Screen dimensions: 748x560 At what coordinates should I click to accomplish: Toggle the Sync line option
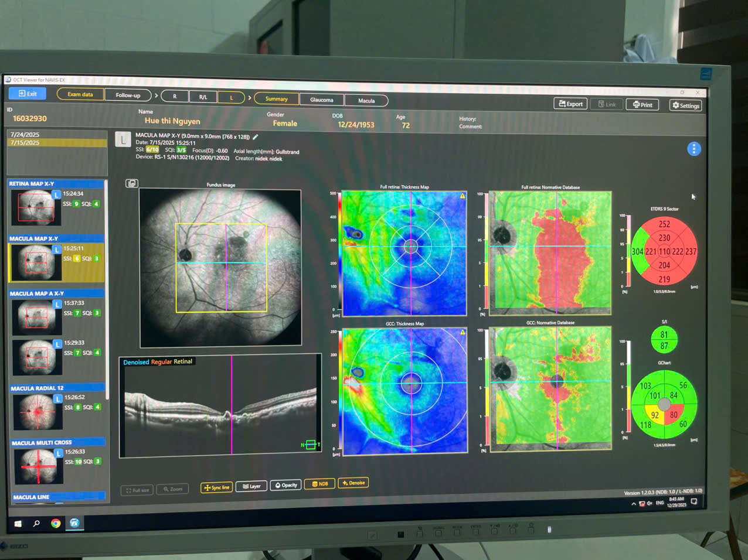pyautogui.click(x=216, y=487)
